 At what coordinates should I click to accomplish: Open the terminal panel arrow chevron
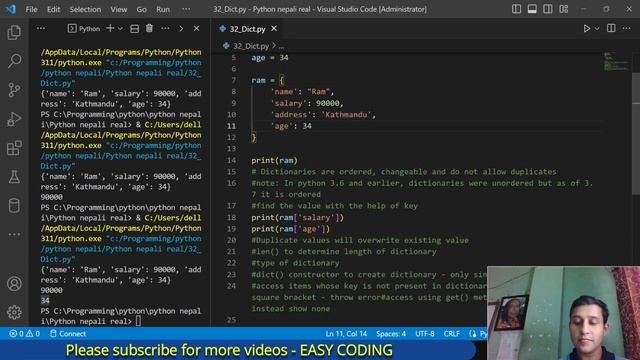pyautogui.click(x=181, y=29)
